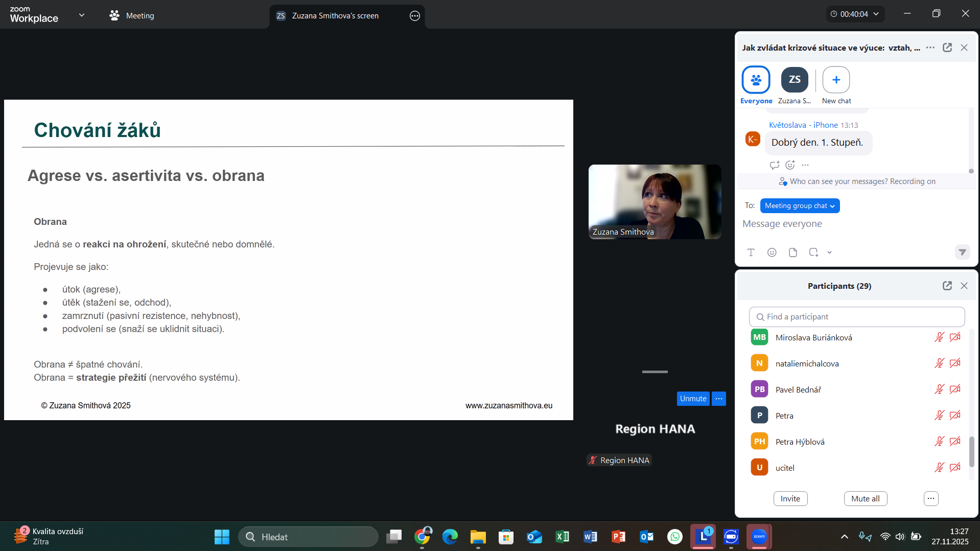Expand the meeting timer dropdown

coord(876,14)
